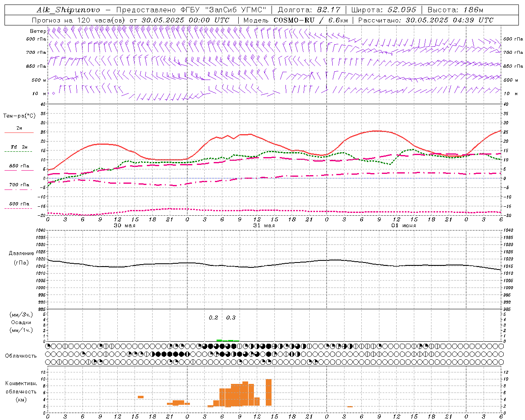The image size is (525, 420).
Task: Click the date label "30 мая"
Action: click(125, 226)
